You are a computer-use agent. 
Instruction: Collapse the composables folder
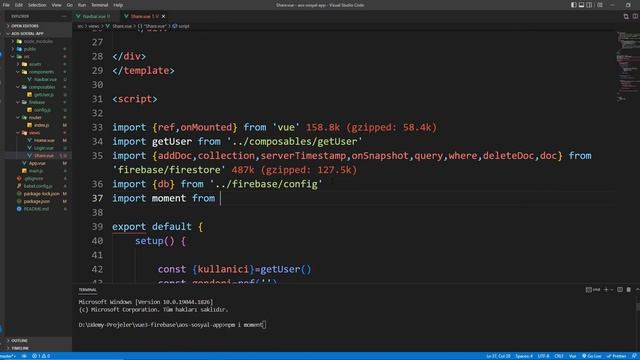(x=42, y=87)
